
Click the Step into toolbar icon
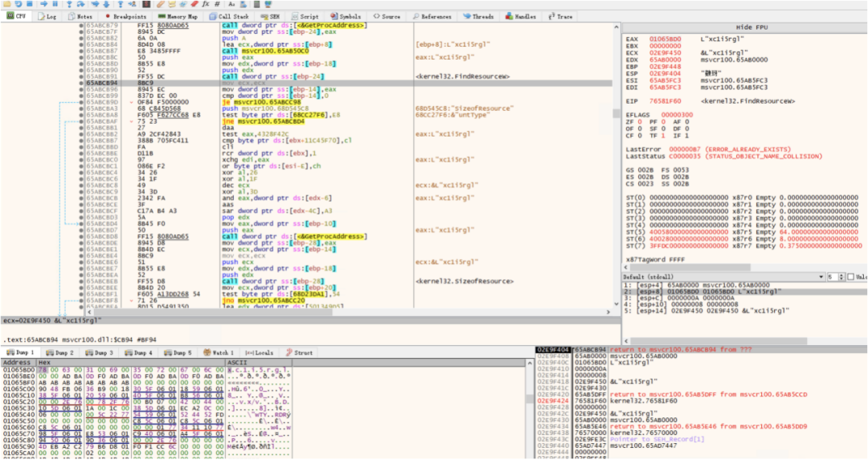coord(68,4)
